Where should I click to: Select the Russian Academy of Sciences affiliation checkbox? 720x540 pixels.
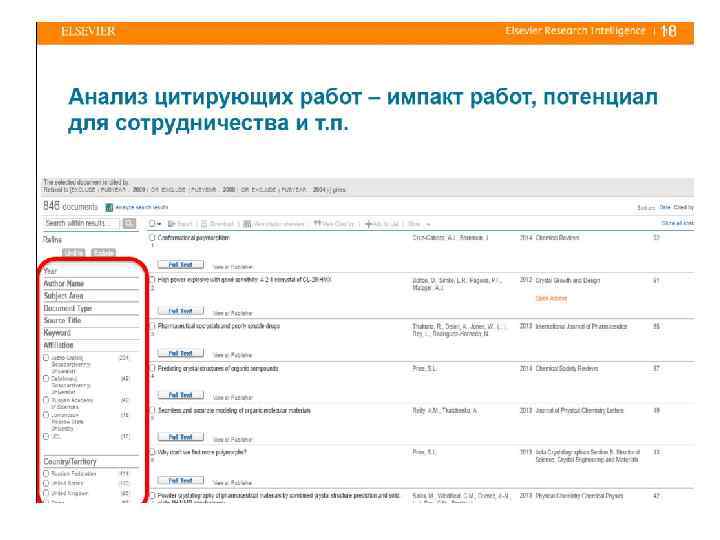coord(46,400)
